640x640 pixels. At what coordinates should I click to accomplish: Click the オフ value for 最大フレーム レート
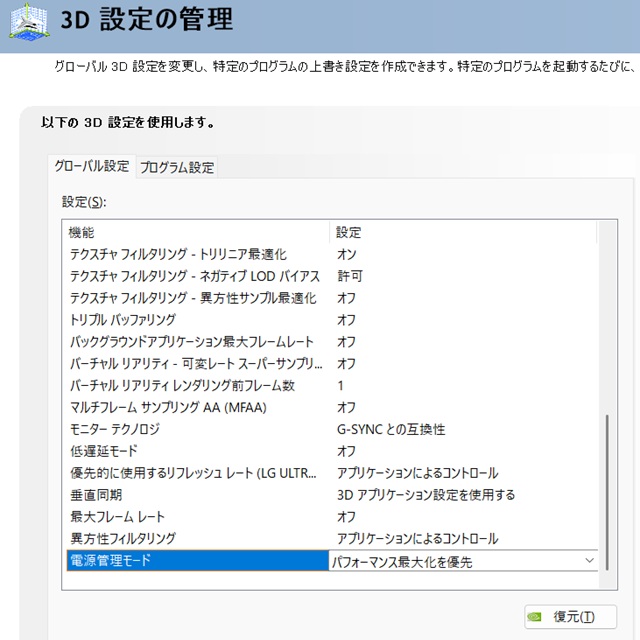click(x=346, y=517)
